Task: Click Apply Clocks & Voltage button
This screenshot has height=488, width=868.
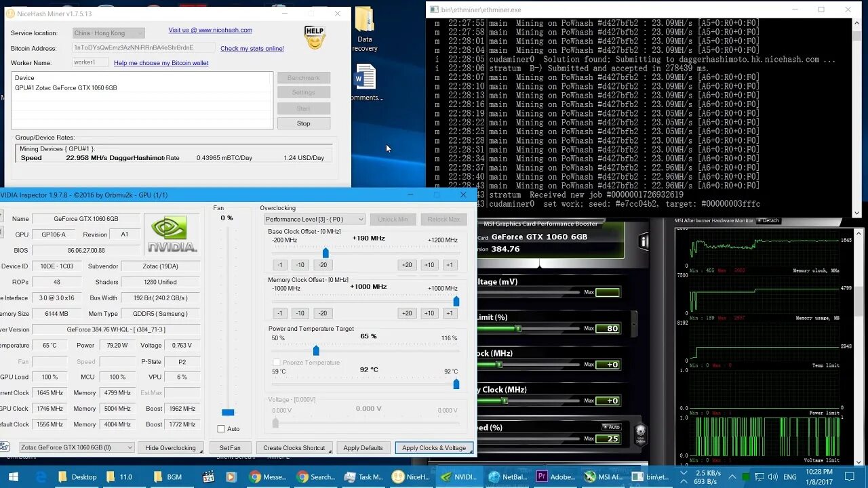Action: [434, 447]
